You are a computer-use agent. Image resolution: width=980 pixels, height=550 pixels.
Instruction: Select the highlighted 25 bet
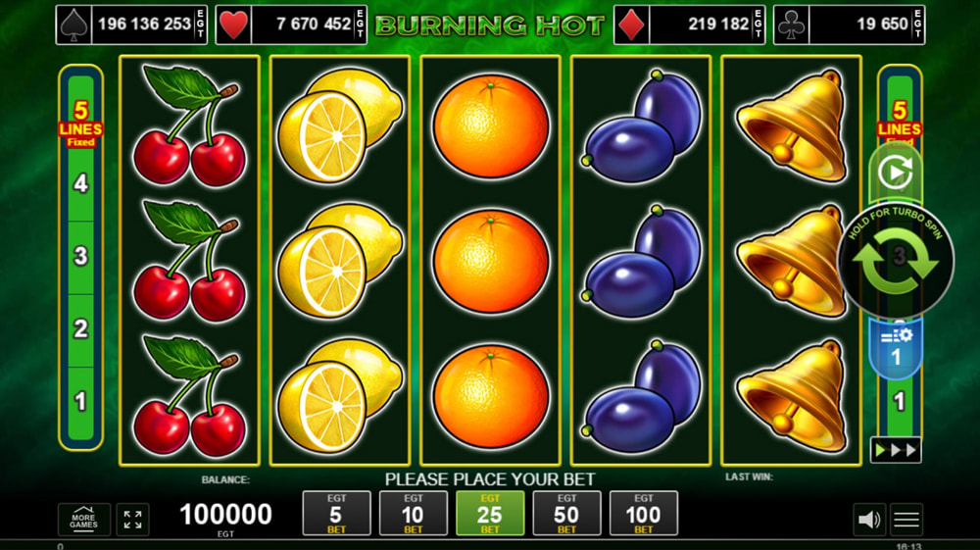pyautogui.click(x=490, y=513)
